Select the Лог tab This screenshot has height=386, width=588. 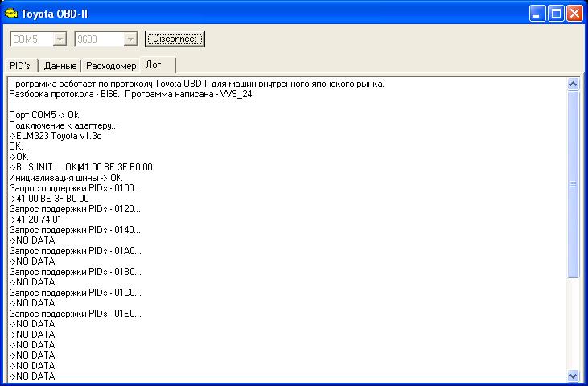pyautogui.click(x=154, y=65)
